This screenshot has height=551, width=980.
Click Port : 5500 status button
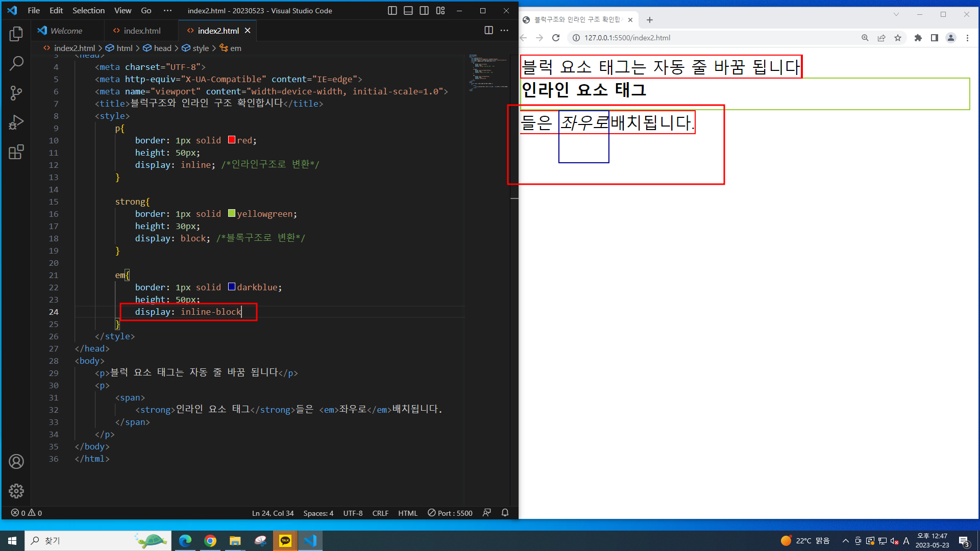coord(450,513)
